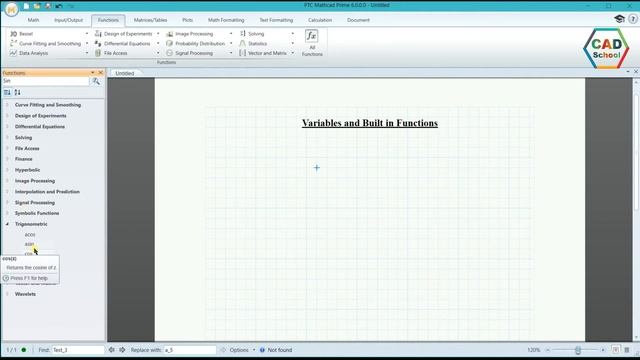Open the Signal Processing ribbon dropdown

tap(231, 53)
